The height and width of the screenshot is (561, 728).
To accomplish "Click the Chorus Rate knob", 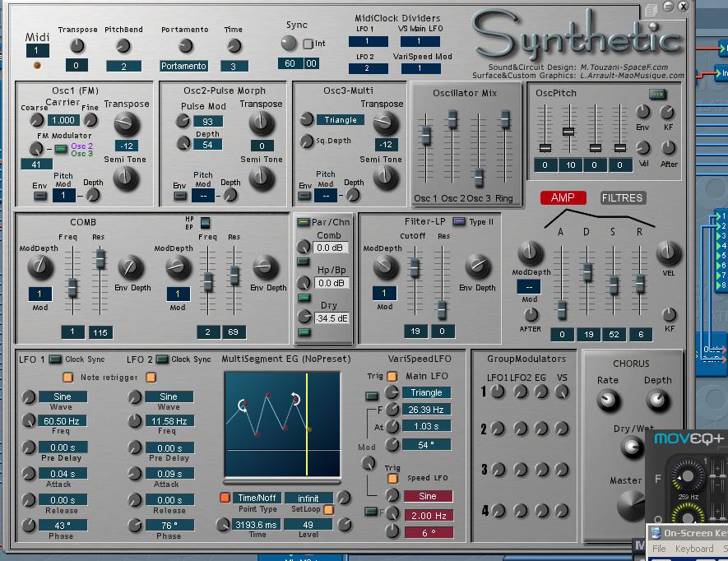I will [x=608, y=400].
